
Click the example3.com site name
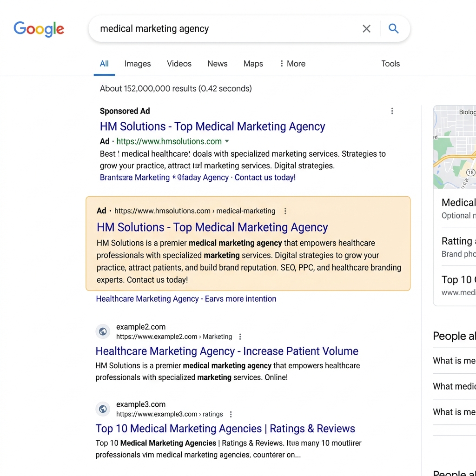tap(141, 404)
